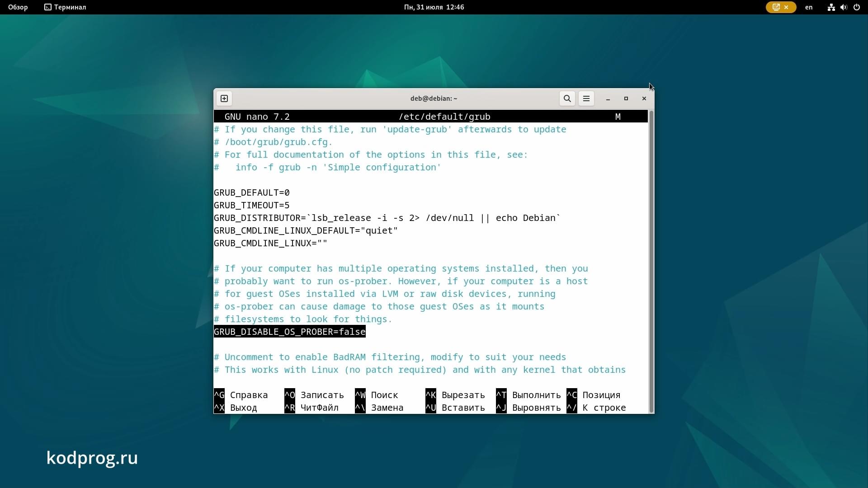Close the deb@debian terminal window

[x=644, y=99]
